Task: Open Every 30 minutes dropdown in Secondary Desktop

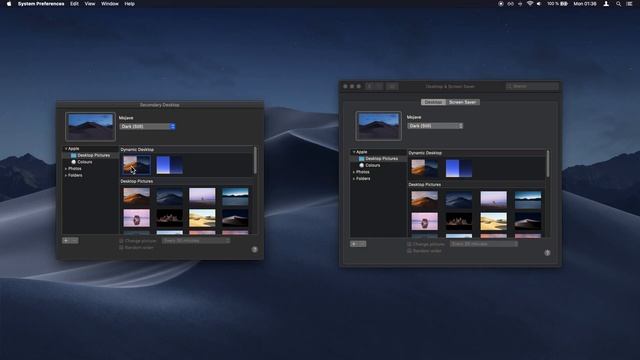Action: 196,241
